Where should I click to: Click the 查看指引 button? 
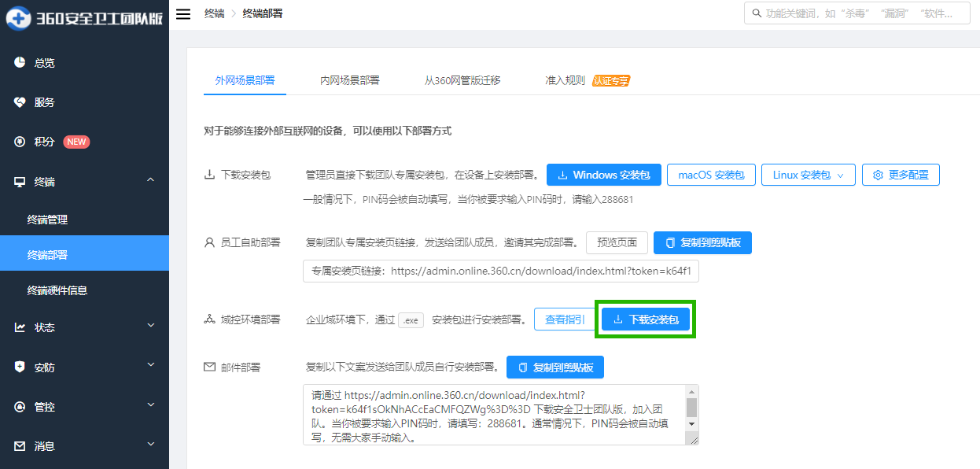pos(565,319)
